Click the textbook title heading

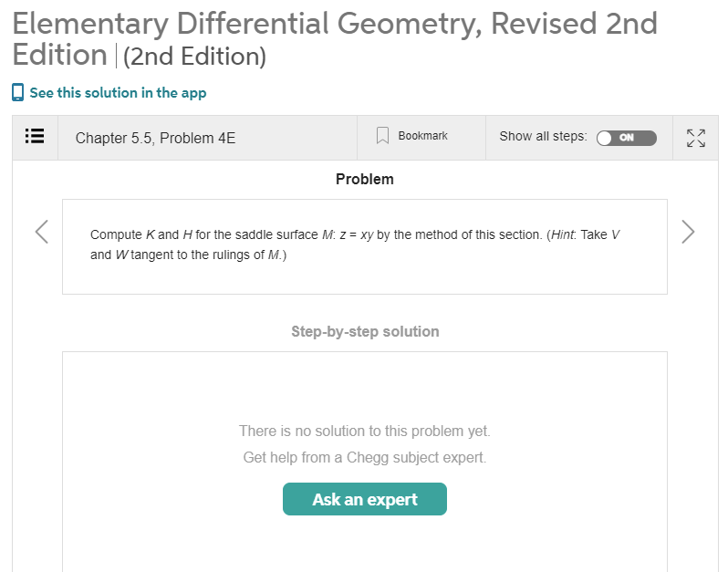click(334, 38)
